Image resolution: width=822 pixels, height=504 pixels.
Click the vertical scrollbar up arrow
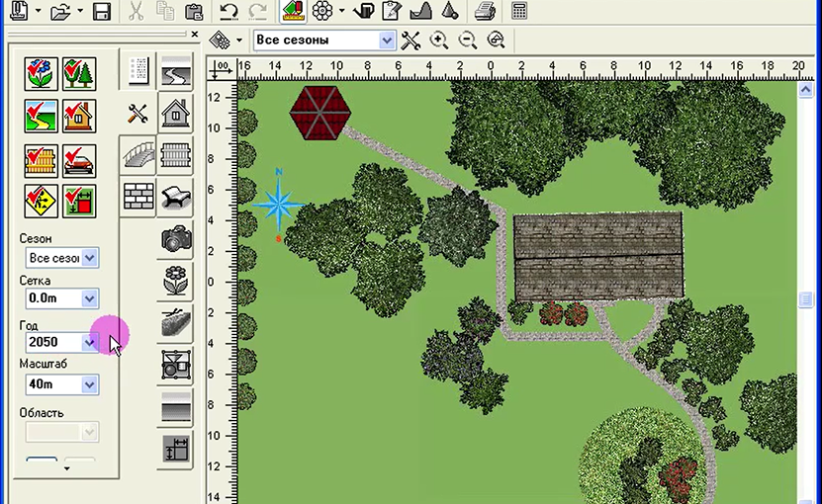806,90
